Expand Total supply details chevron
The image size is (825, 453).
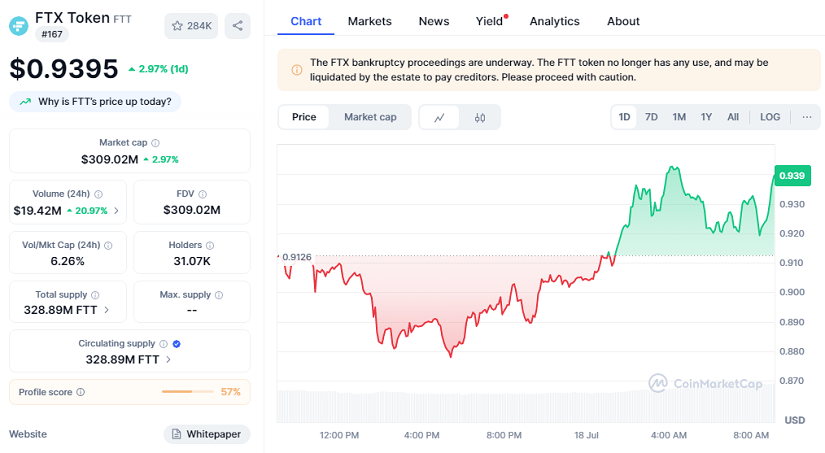click(107, 310)
